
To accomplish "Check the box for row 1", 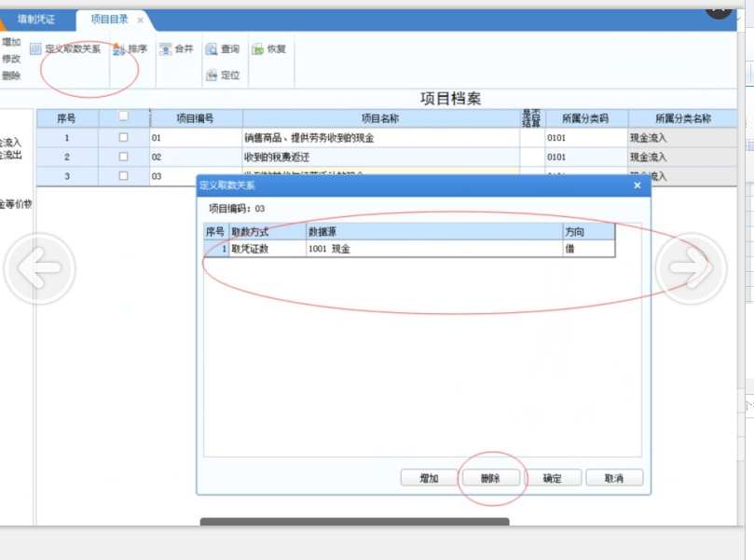I will click(123, 138).
